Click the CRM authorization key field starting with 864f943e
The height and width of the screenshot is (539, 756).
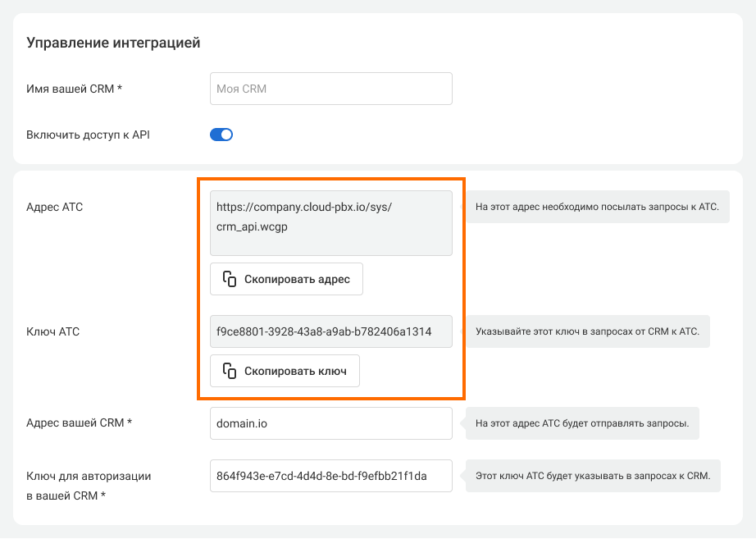pyautogui.click(x=330, y=476)
